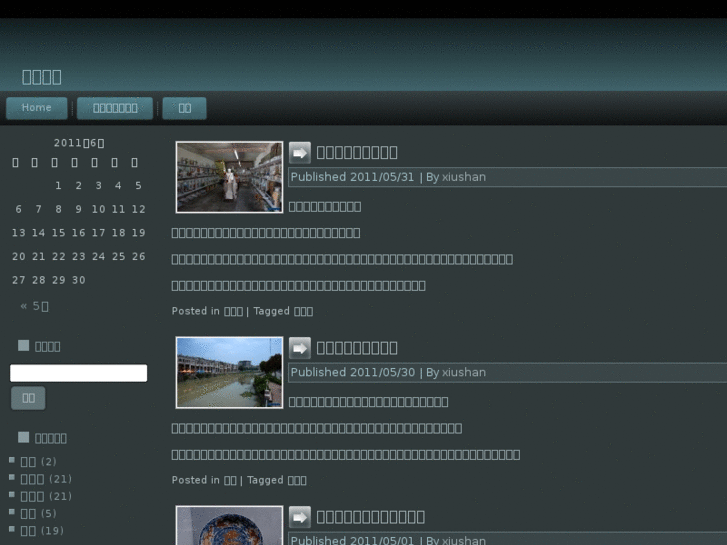Viewport: 727px width, 545px height.
Task: Click calendar date 30
Action: (x=79, y=280)
